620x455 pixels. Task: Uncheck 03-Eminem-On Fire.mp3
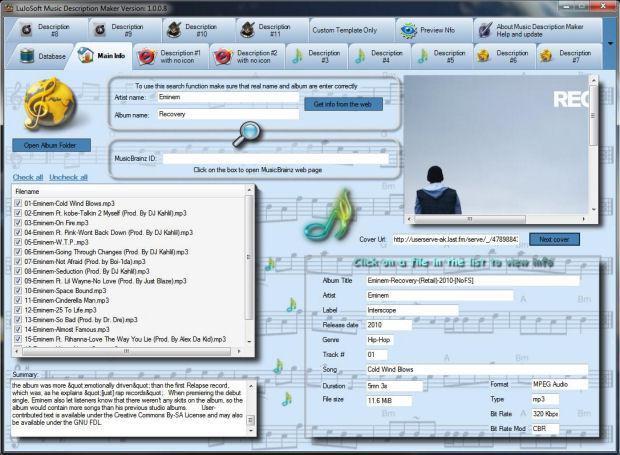[18, 223]
